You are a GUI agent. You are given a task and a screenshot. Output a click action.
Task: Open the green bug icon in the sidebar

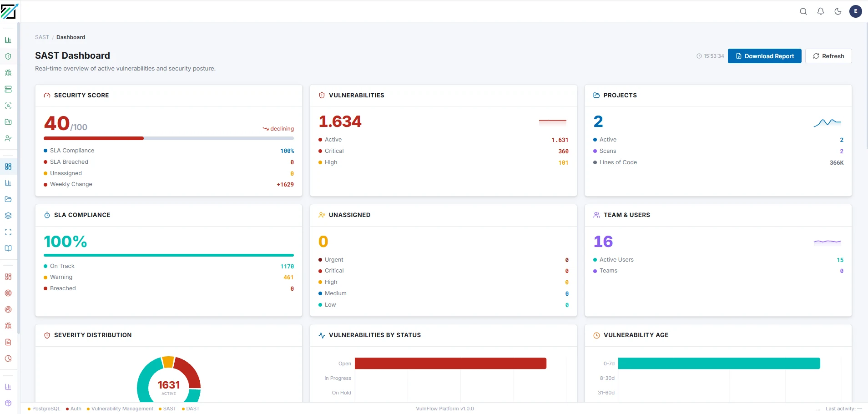point(8,73)
